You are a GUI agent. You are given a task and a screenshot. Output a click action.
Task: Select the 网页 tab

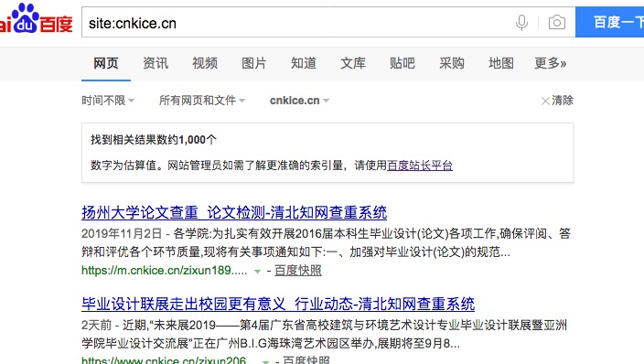click(x=106, y=63)
